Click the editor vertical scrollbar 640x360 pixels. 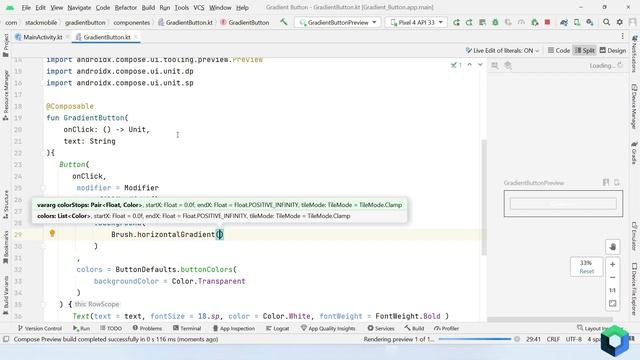click(484, 197)
